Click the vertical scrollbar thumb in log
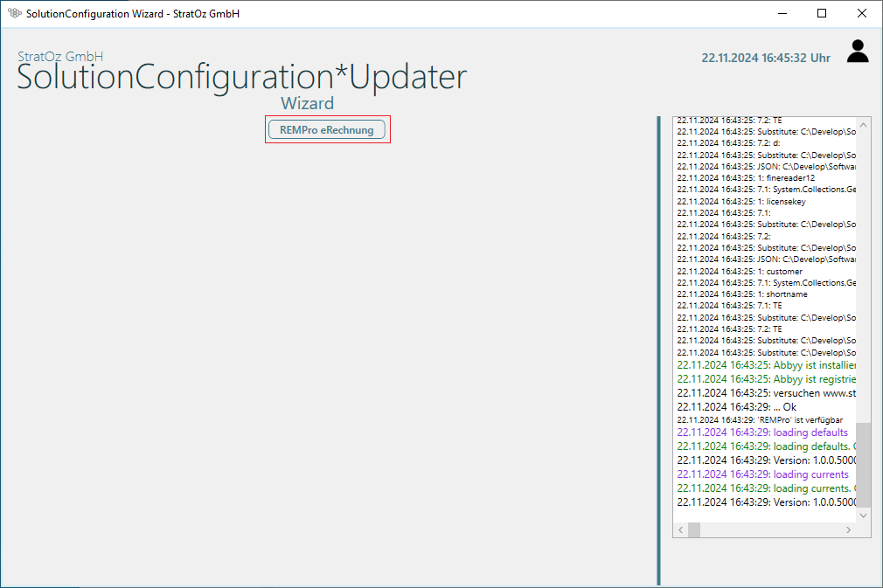883x588 pixels. coord(864,465)
